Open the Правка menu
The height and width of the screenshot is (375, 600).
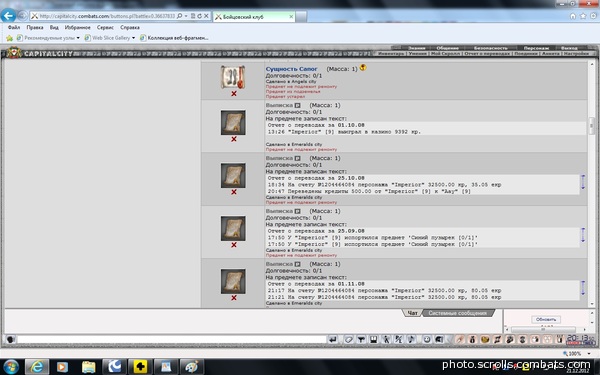[35, 28]
